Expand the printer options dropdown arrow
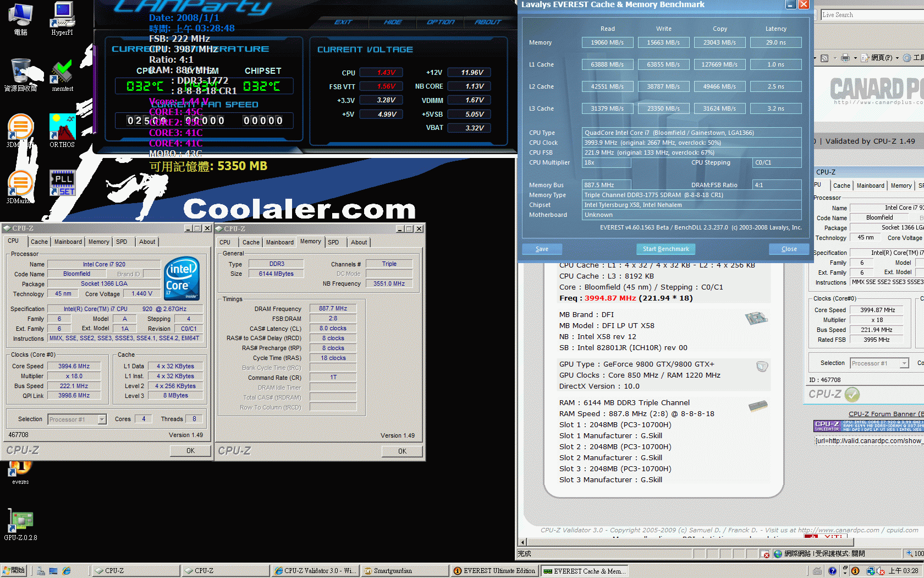The width and height of the screenshot is (924, 578). [855, 58]
